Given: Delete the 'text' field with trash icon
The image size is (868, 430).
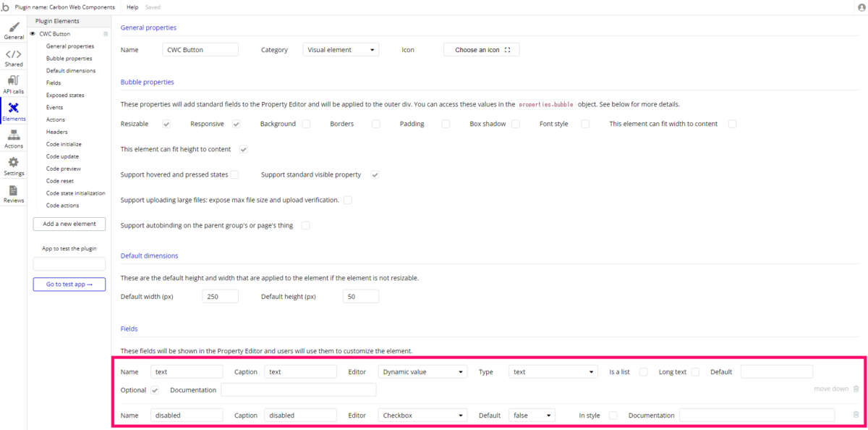Looking at the screenshot, I should [x=856, y=389].
